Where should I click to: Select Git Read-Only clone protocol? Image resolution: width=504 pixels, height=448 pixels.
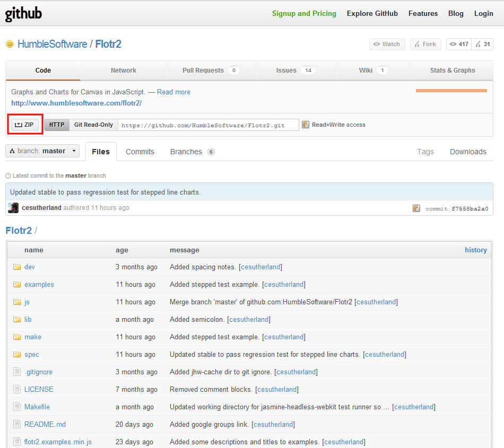coord(93,125)
